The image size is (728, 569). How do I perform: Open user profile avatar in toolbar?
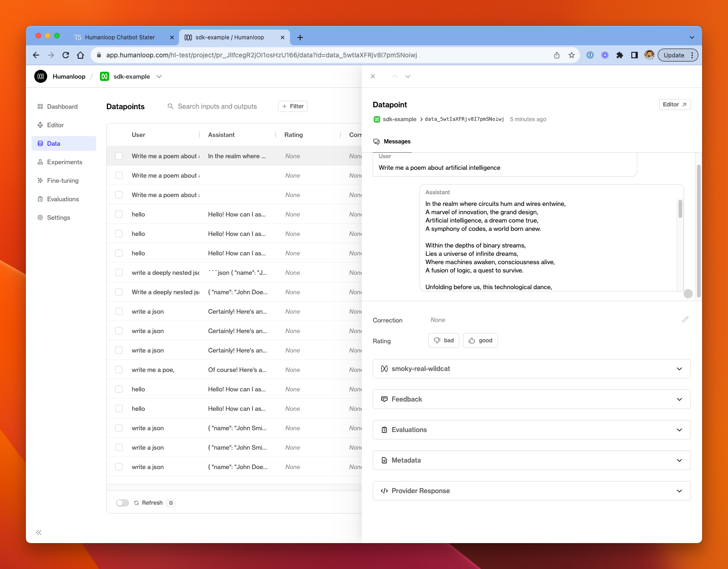pyautogui.click(x=649, y=55)
